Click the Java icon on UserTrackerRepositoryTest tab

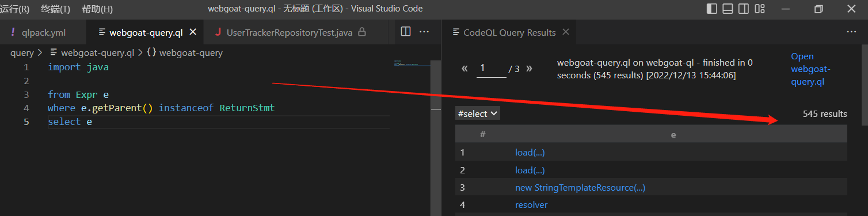pos(218,32)
